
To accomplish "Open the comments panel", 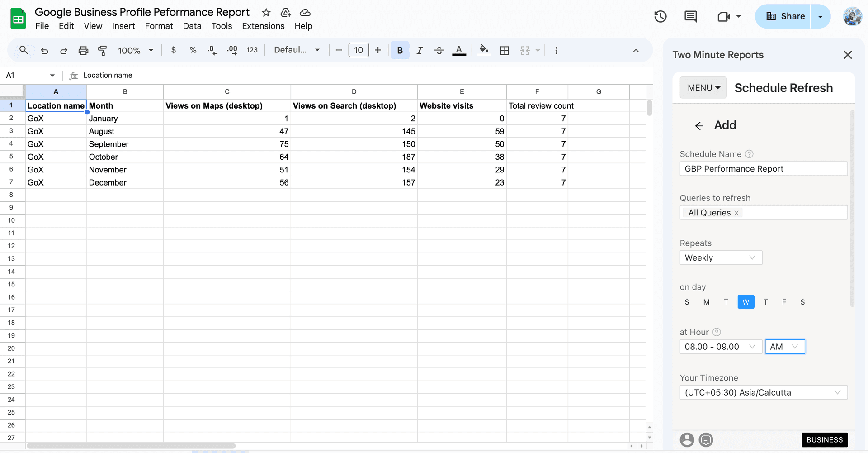I will [690, 16].
